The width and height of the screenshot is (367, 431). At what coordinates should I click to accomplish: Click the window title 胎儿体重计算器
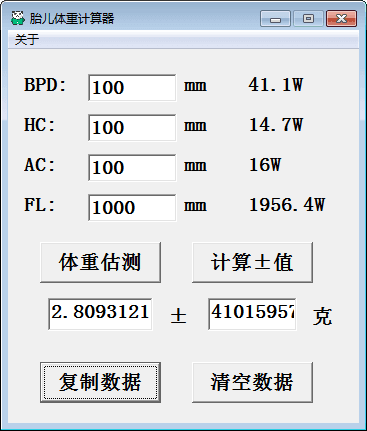point(72,18)
